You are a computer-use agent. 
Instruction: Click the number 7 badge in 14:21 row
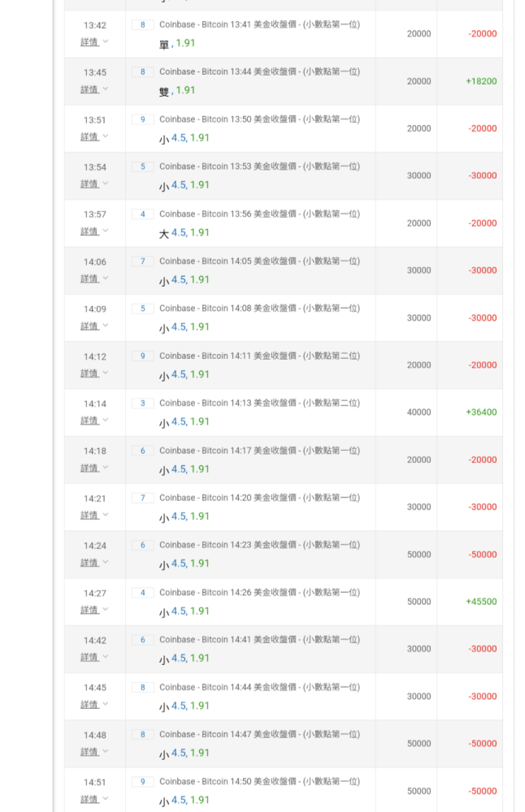click(x=142, y=498)
